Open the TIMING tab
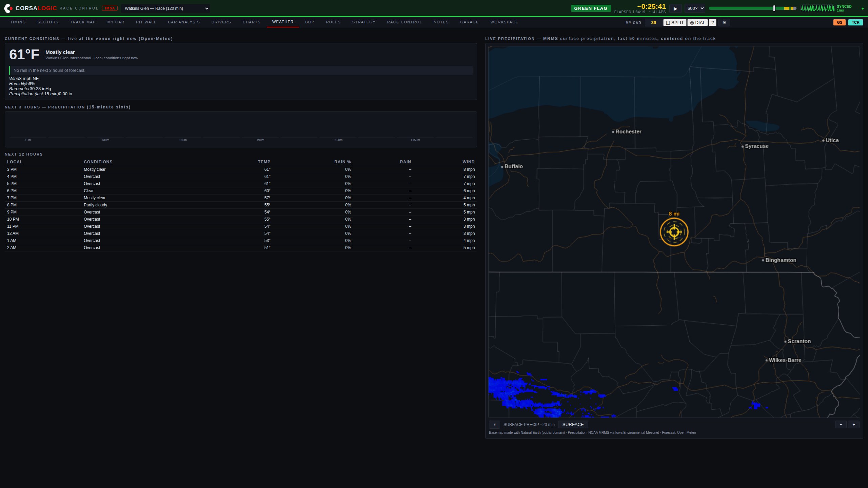The height and width of the screenshot is (488, 868). point(18,22)
